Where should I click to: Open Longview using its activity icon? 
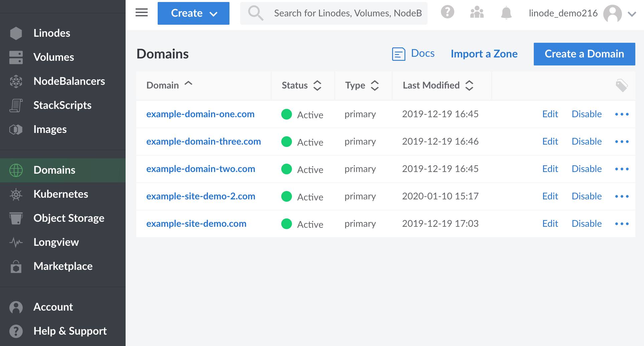(x=15, y=242)
